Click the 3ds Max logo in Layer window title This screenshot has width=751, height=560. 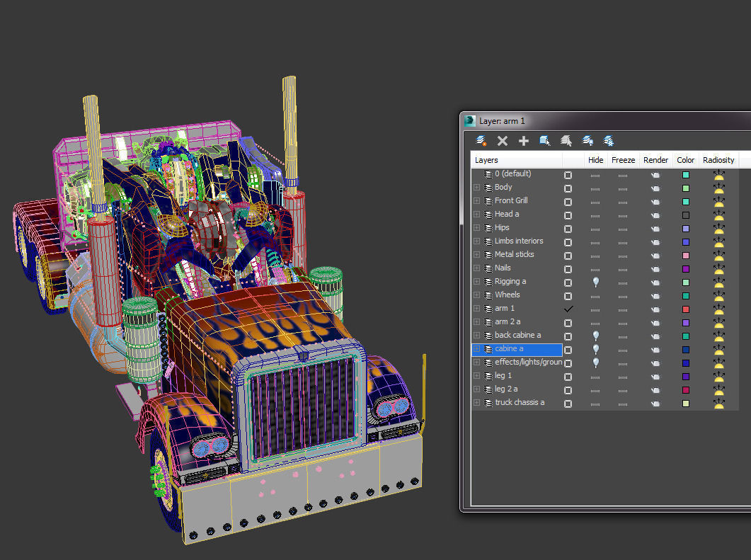pyautogui.click(x=470, y=121)
